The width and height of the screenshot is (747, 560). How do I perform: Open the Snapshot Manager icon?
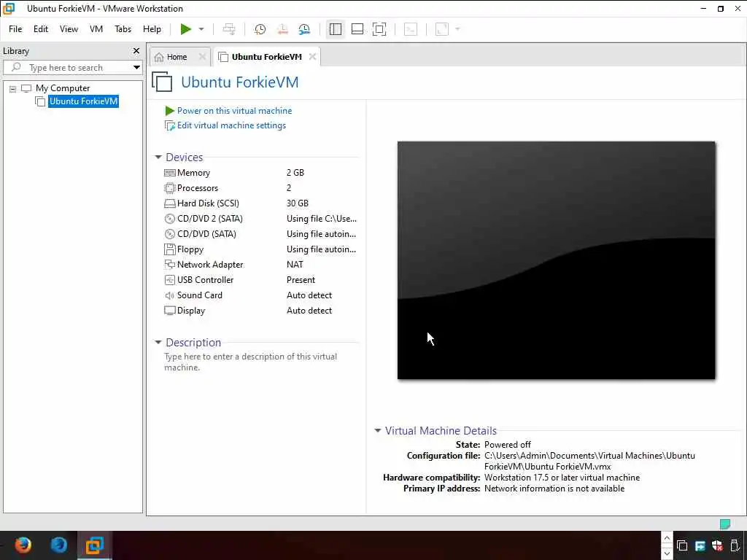click(304, 29)
